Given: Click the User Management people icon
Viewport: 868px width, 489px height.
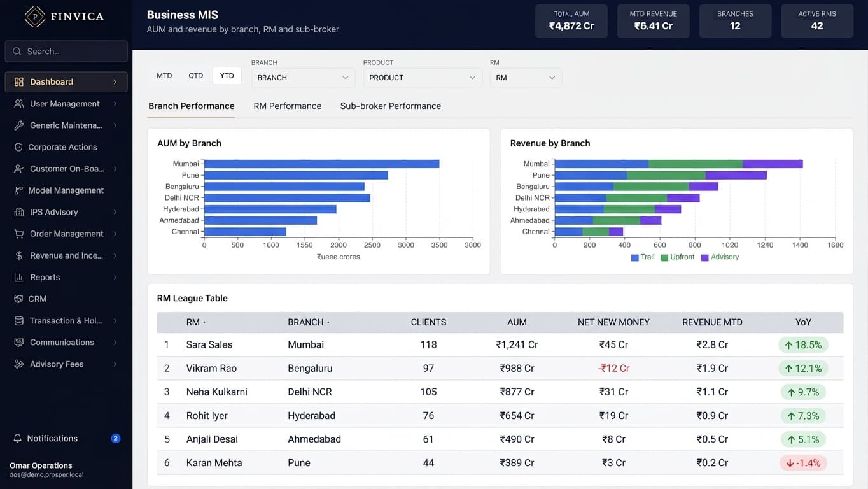Looking at the screenshot, I should pos(18,104).
